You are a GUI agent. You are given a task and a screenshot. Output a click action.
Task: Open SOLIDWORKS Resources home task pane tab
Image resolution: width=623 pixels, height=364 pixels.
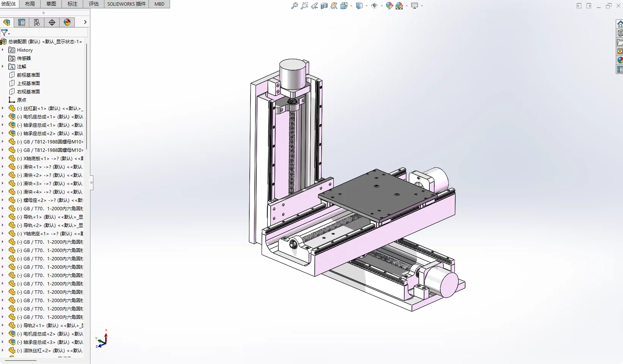click(620, 24)
